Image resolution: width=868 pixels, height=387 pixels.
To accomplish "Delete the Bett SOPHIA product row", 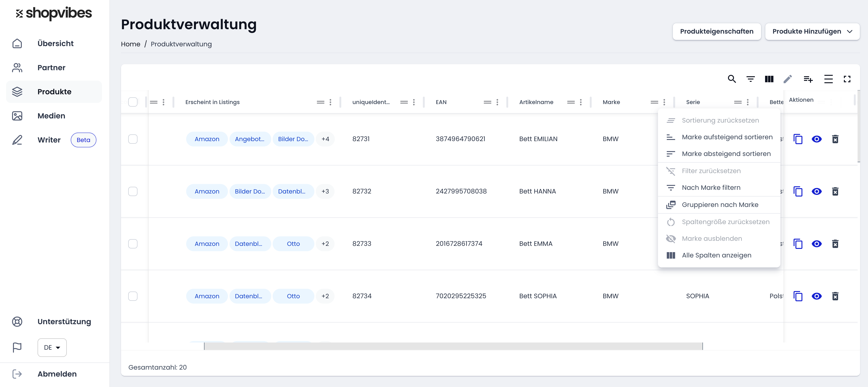I will click(835, 296).
